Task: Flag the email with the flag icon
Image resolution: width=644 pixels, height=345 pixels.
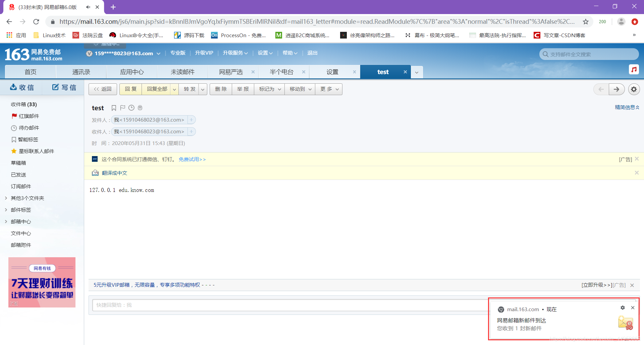Action: [x=122, y=108]
